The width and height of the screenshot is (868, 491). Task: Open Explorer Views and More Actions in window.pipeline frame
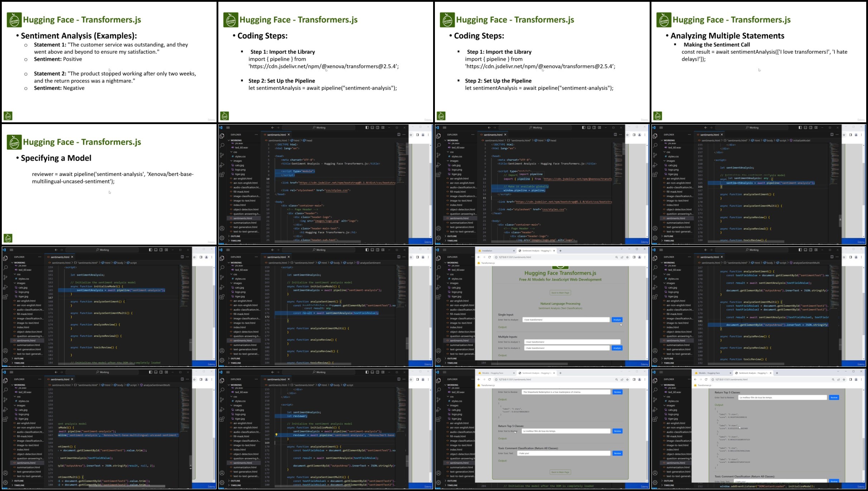[472, 135]
